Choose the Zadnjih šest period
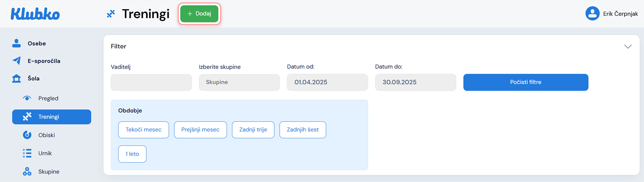Screen dimensions: 644x182 pos(303,130)
